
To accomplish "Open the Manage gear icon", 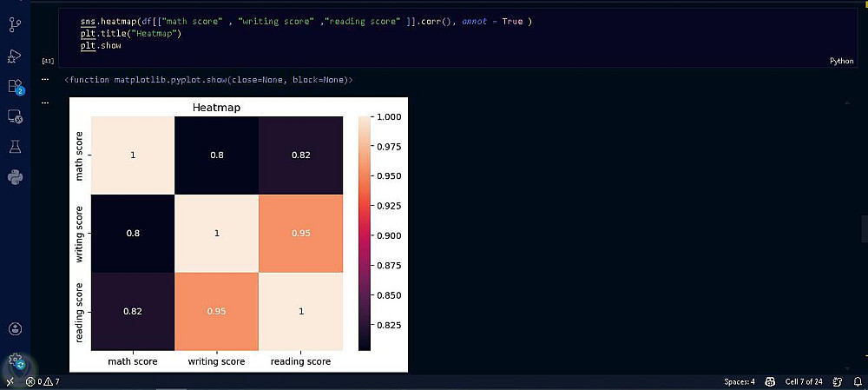I will (x=15, y=359).
